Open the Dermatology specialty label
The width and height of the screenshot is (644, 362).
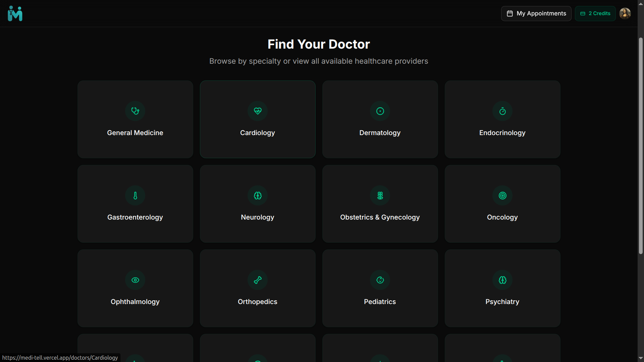(x=380, y=133)
